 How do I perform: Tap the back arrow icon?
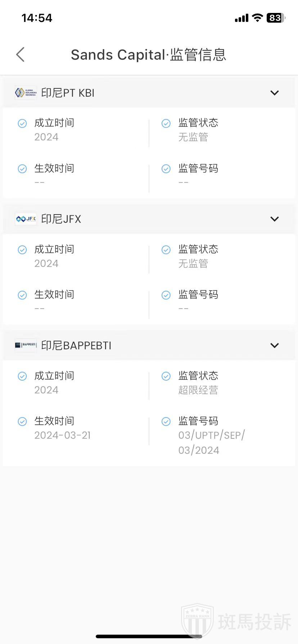21,55
